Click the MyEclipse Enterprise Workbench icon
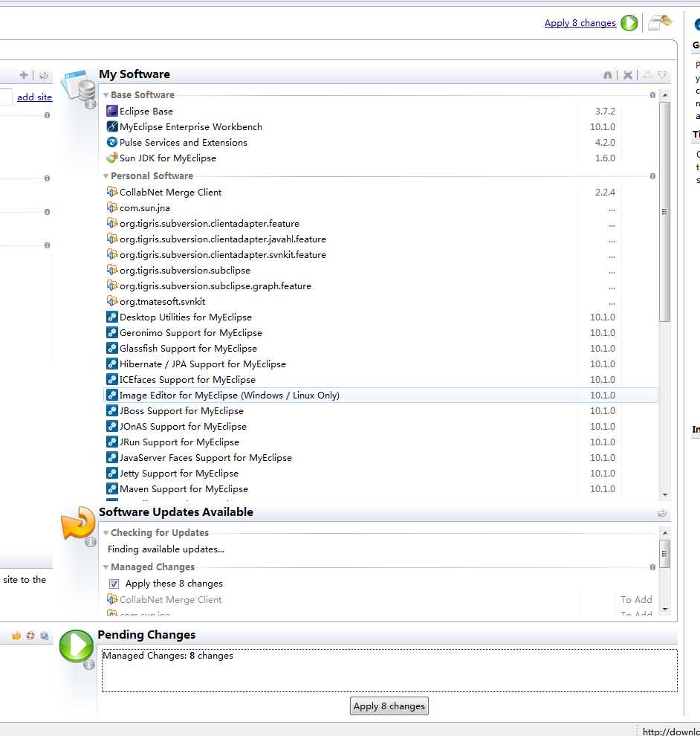The height and width of the screenshot is (736, 700). point(112,126)
